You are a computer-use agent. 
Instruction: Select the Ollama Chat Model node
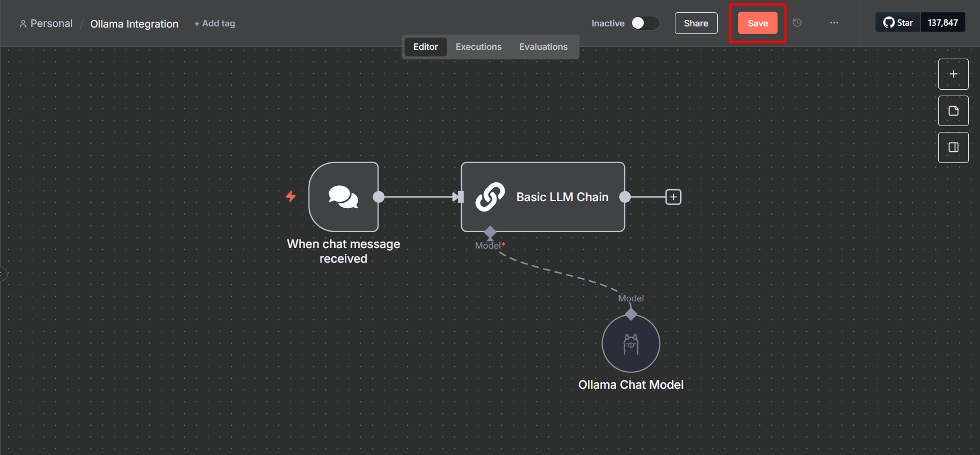tap(631, 344)
